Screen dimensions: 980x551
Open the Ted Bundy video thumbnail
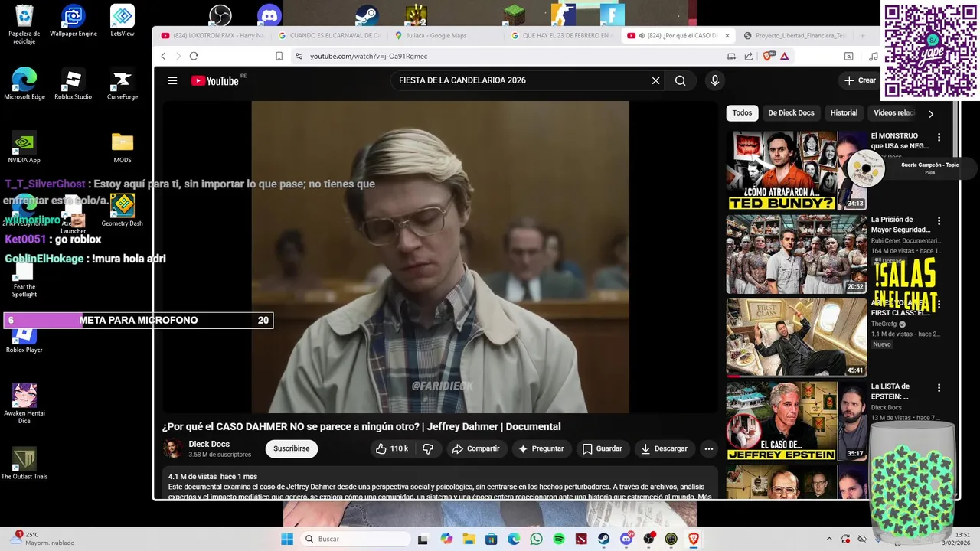pos(796,170)
